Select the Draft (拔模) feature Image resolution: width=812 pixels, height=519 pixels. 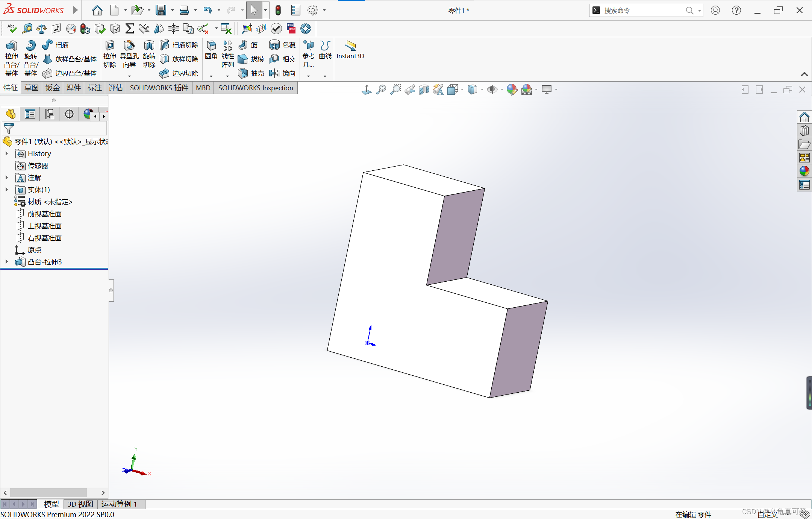tap(251, 59)
